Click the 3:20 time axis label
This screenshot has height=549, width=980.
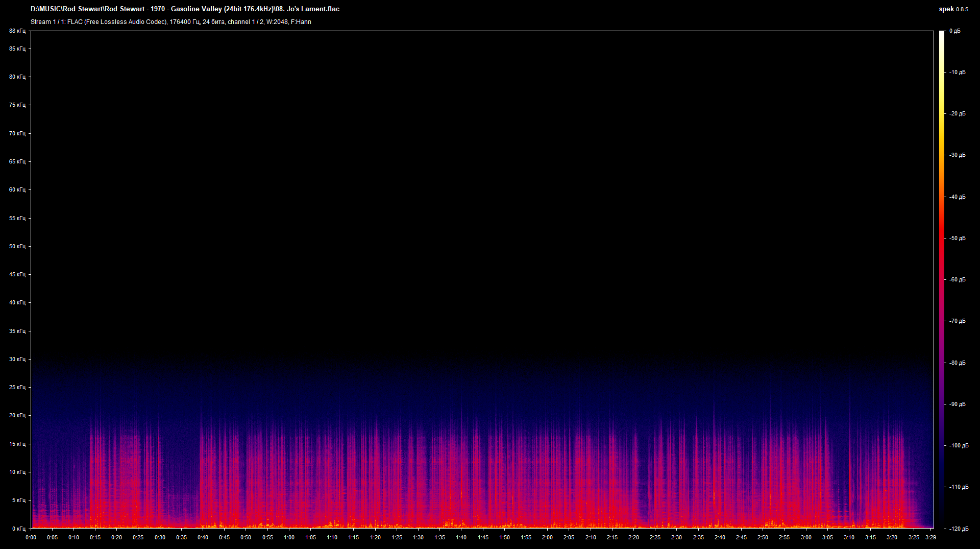(892, 537)
